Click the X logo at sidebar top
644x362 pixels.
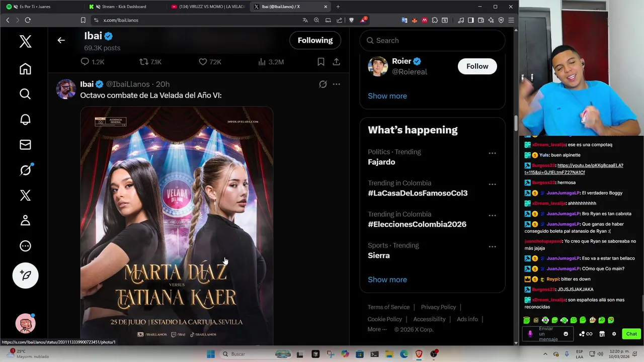tap(25, 41)
